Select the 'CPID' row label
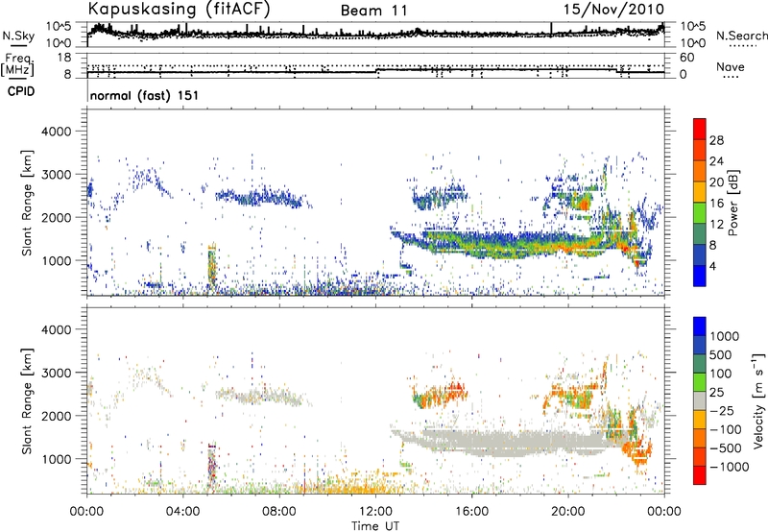768x532 pixels. (20, 91)
